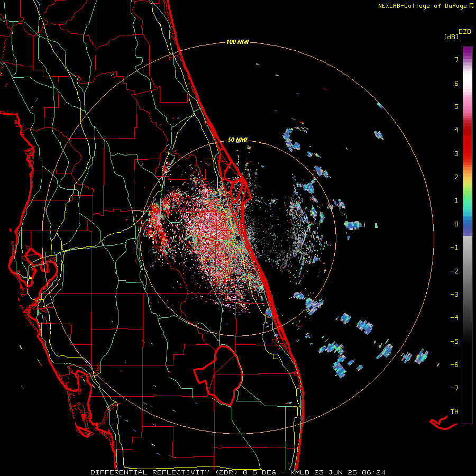Click the KMLB radar site identifier
This screenshot has width=476, height=476.
point(300,472)
